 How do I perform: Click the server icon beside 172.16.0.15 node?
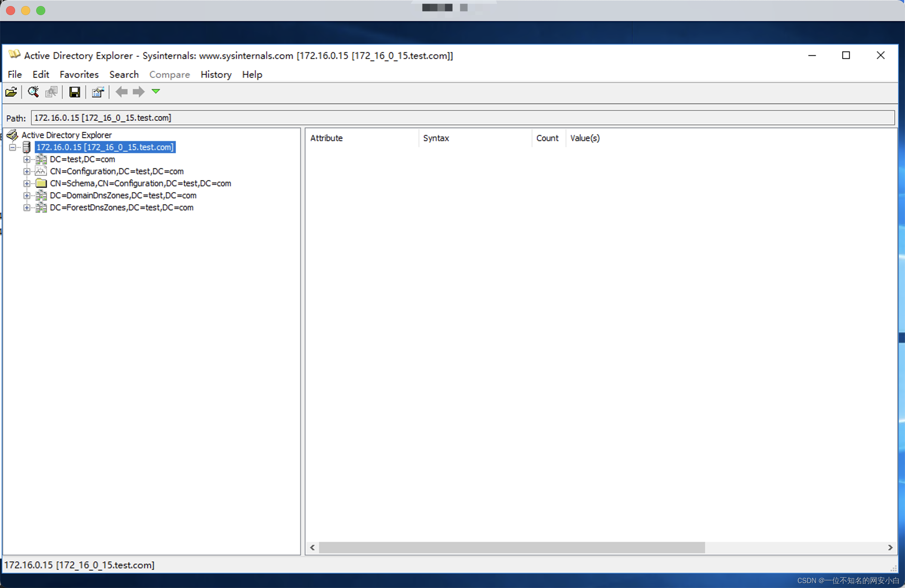(26, 147)
